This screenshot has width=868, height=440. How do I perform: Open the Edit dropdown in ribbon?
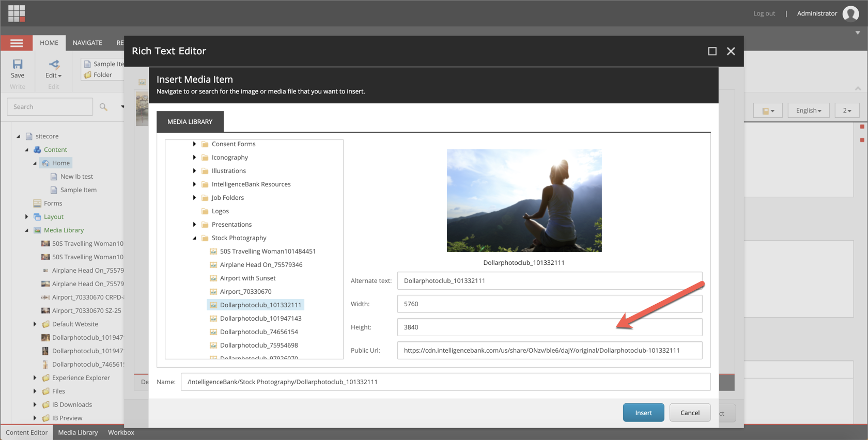pyautogui.click(x=53, y=75)
